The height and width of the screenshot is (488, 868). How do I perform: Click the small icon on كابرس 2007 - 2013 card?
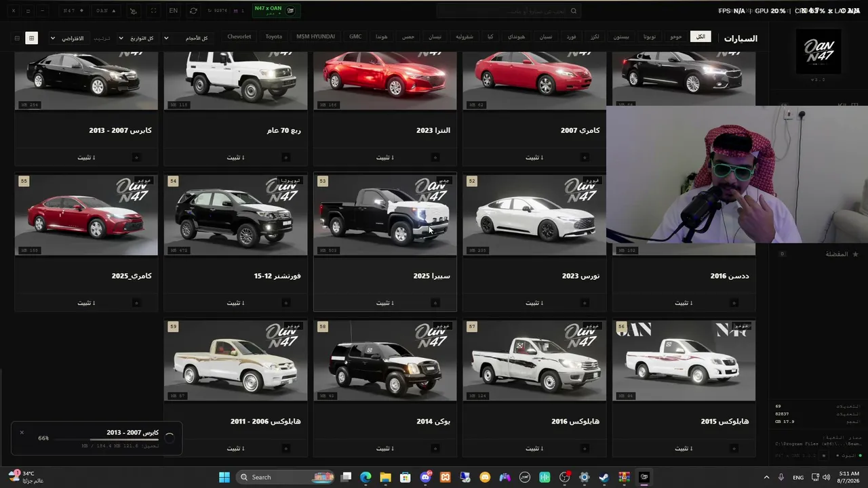click(136, 157)
